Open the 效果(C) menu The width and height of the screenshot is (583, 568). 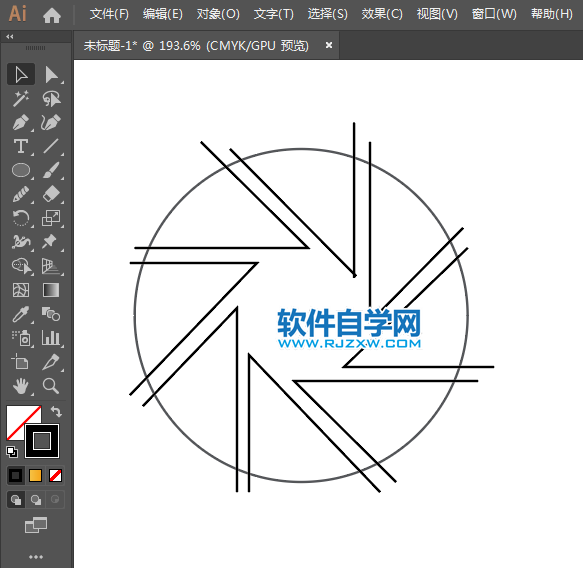coord(382,14)
